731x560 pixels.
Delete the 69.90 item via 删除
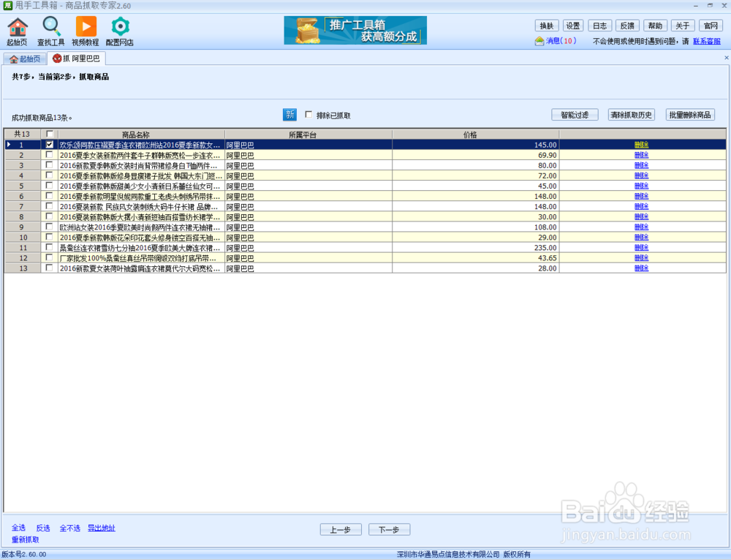click(642, 155)
